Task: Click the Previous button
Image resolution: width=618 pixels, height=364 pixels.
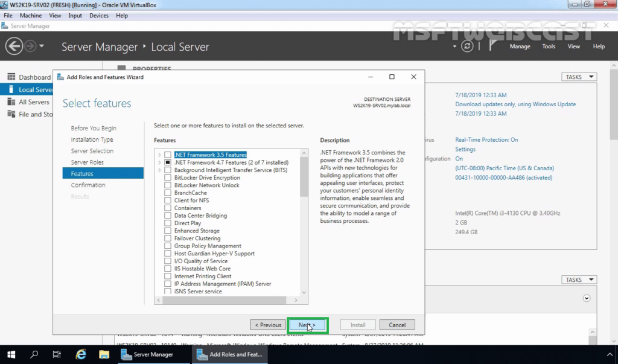Action: pyautogui.click(x=268, y=325)
